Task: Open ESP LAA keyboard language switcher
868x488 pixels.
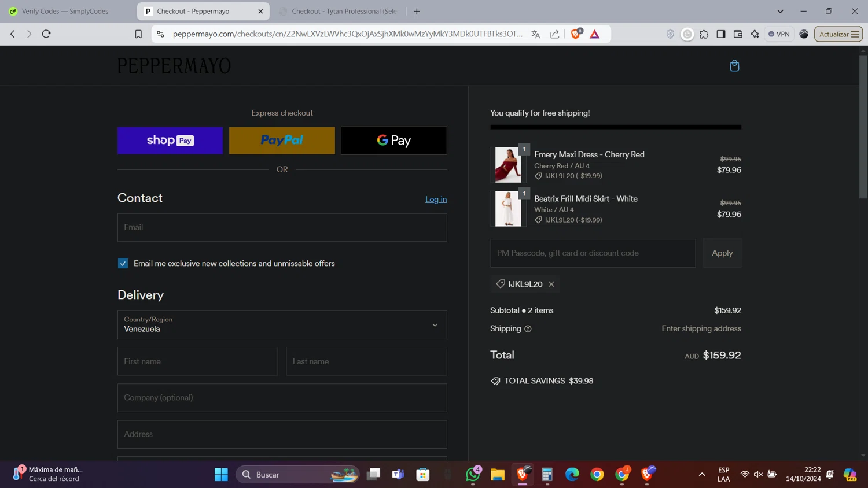Action: (x=723, y=475)
